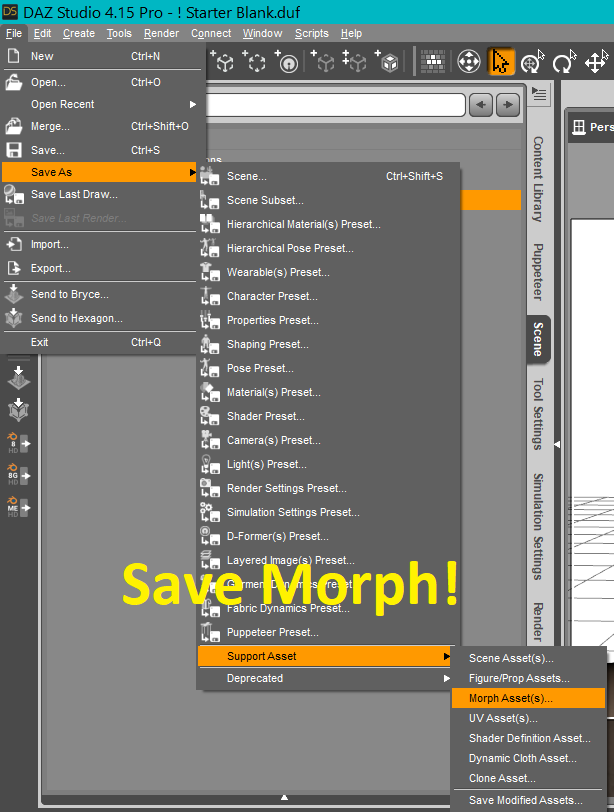Expand the Open Recent submenu
This screenshot has width=614, height=812.
pos(101,104)
